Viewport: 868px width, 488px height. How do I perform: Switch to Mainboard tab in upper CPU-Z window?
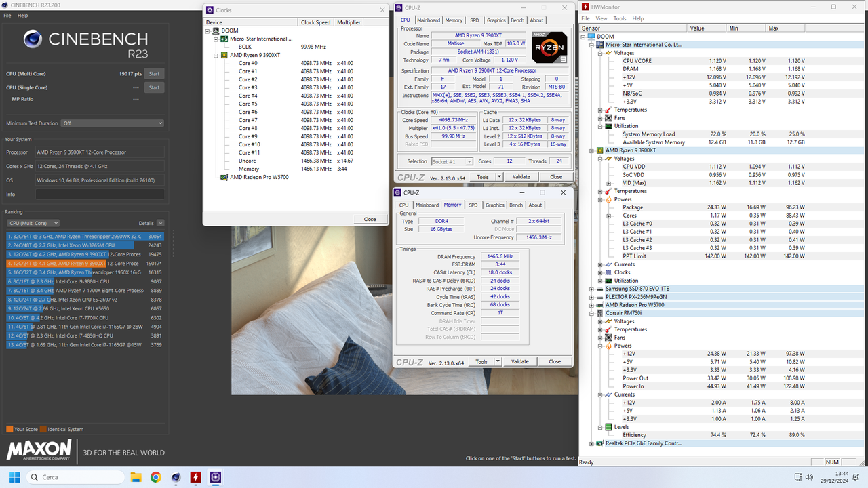pyautogui.click(x=429, y=20)
